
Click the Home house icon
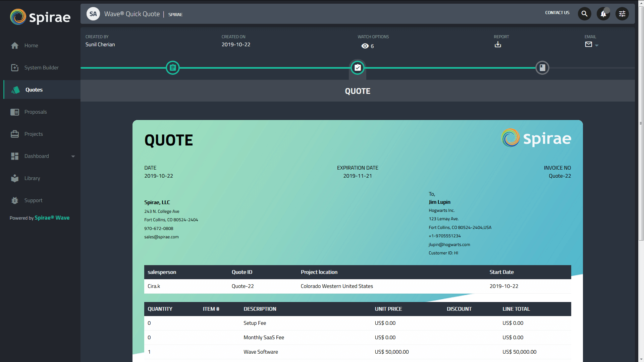point(15,46)
